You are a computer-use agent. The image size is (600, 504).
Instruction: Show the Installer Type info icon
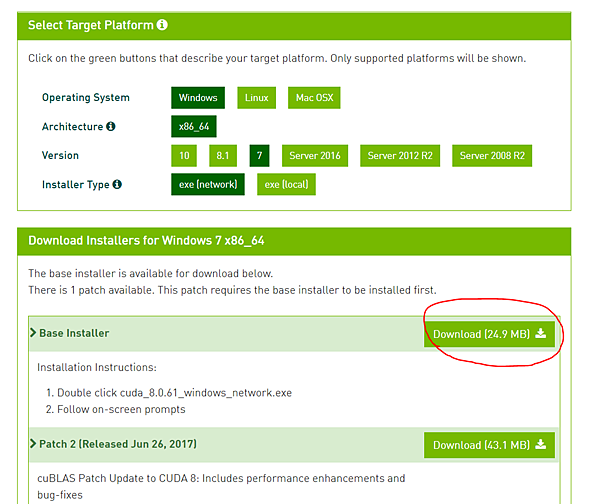pos(117,184)
